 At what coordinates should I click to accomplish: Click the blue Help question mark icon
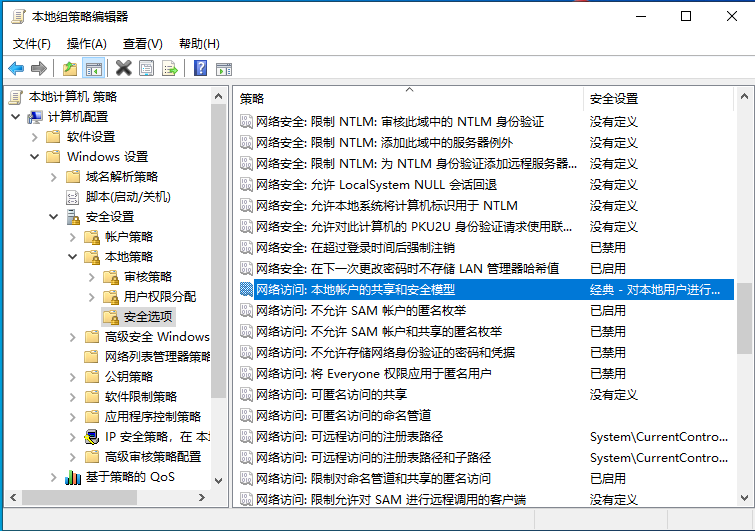coord(200,68)
